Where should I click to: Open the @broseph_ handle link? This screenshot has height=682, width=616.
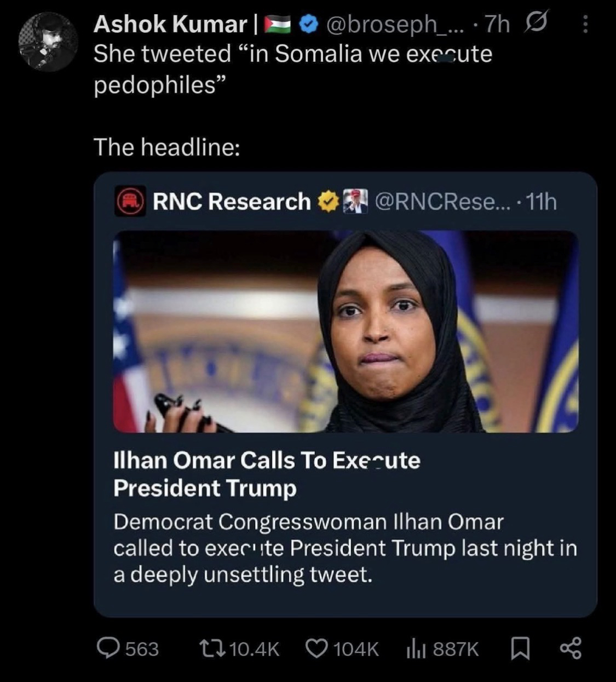click(394, 25)
